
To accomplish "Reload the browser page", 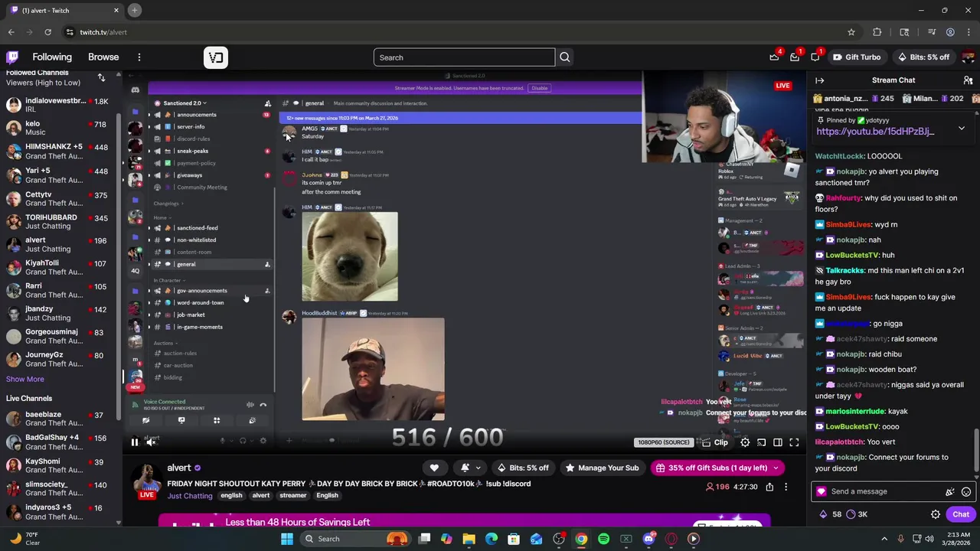I will [47, 32].
